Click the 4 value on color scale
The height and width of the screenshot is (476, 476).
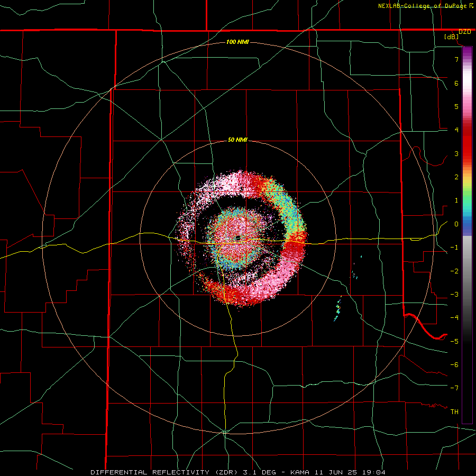click(x=456, y=130)
